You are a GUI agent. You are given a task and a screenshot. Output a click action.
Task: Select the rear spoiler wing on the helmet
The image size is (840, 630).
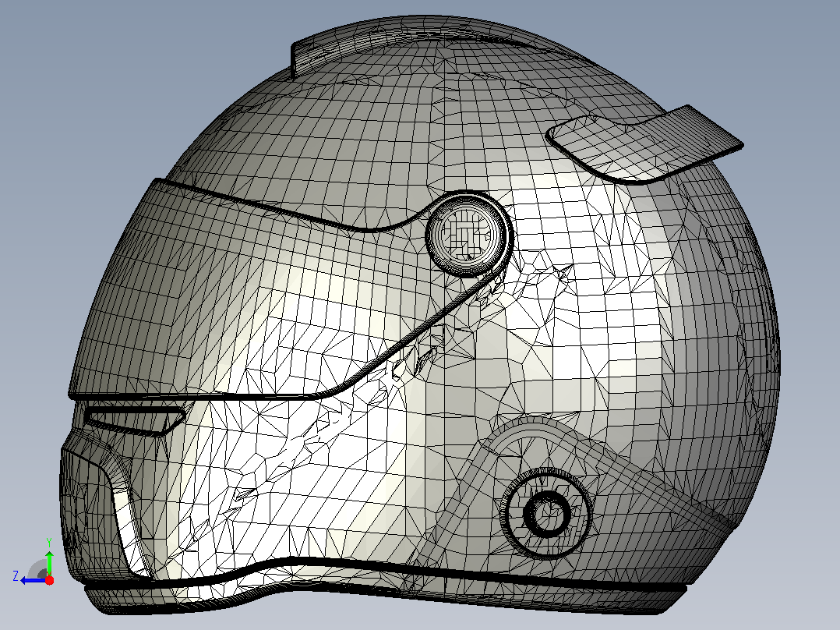[644, 143]
